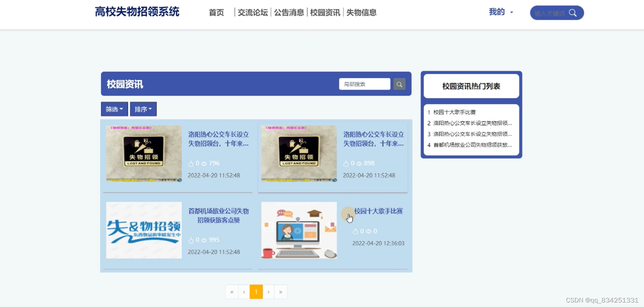Open 失物信息 in the navigation bar
The height and width of the screenshot is (307, 644).
coord(361,12)
